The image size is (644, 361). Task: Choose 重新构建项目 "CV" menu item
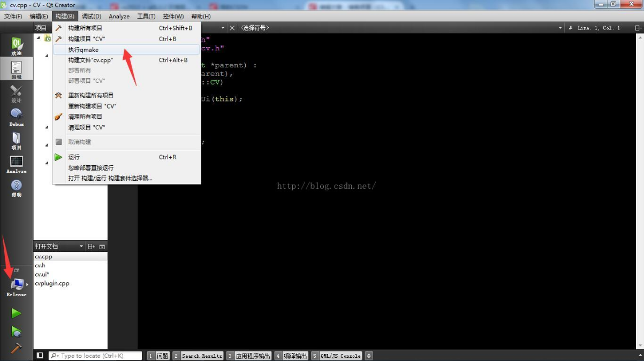[x=126, y=106]
